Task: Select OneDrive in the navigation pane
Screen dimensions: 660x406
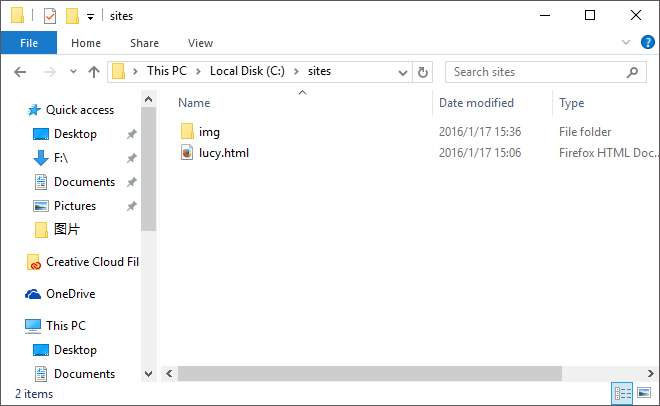Action: click(70, 294)
